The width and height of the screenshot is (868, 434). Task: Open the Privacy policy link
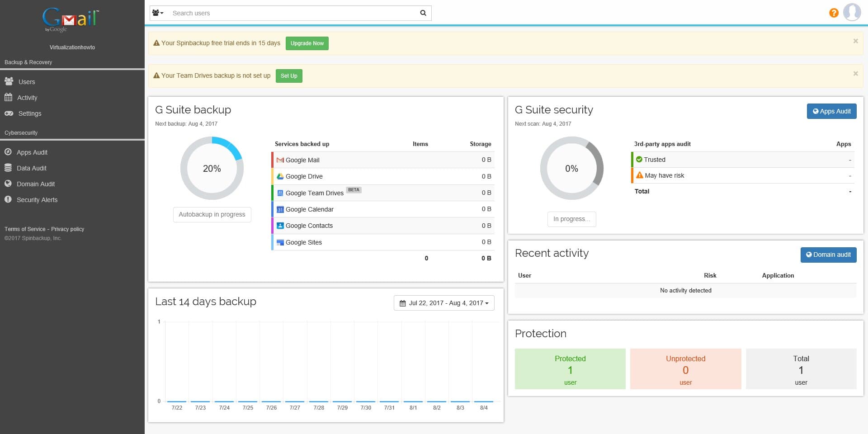click(67, 229)
